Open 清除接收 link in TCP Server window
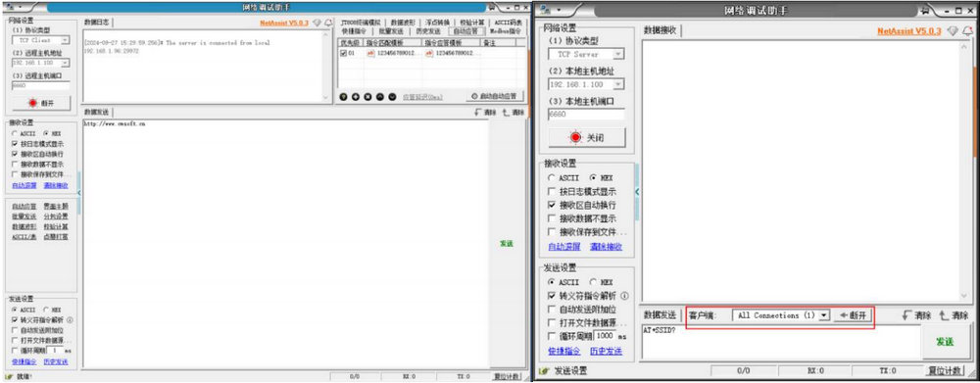 coord(606,247)
